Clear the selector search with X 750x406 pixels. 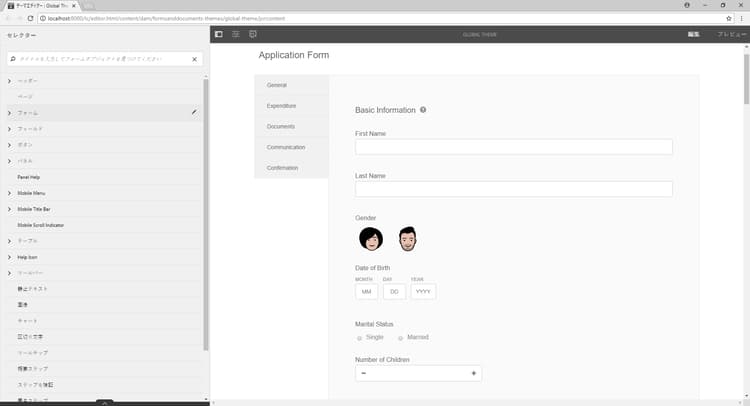coord(194,59)
